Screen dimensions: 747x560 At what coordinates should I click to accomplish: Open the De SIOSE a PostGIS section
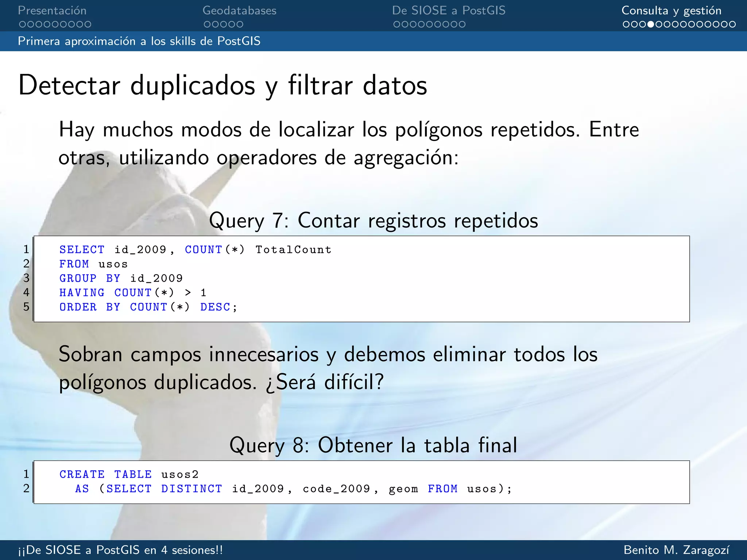[x=449, y=10]
